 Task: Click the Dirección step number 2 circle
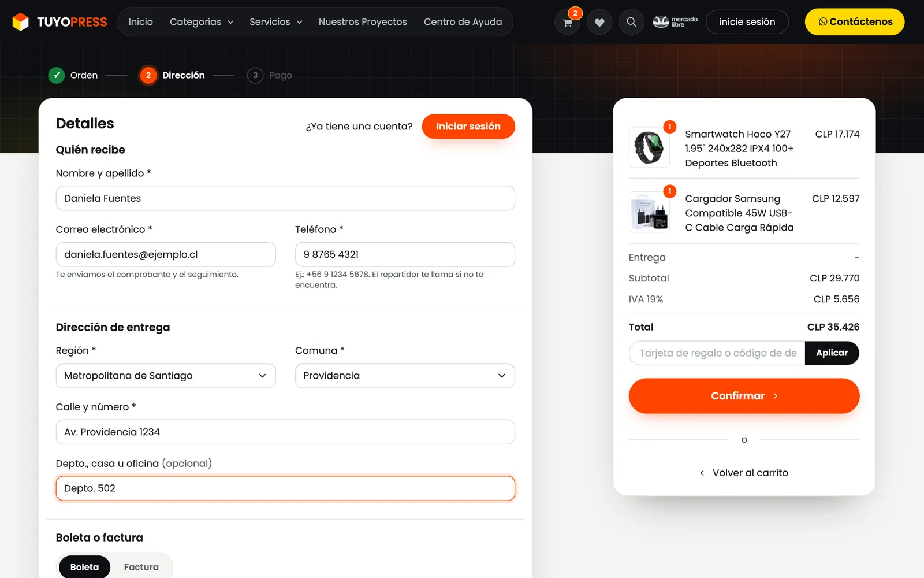pyautogui.click(x=148, y=75)
